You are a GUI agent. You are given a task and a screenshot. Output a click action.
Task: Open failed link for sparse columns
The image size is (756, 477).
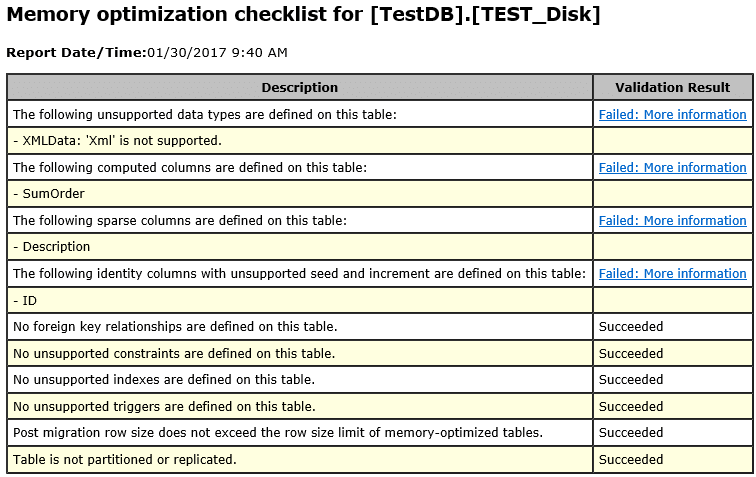[x=672, y=221]
